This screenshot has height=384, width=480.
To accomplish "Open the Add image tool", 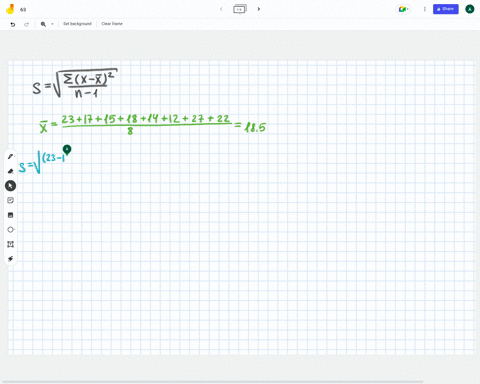I will [10, 215].
